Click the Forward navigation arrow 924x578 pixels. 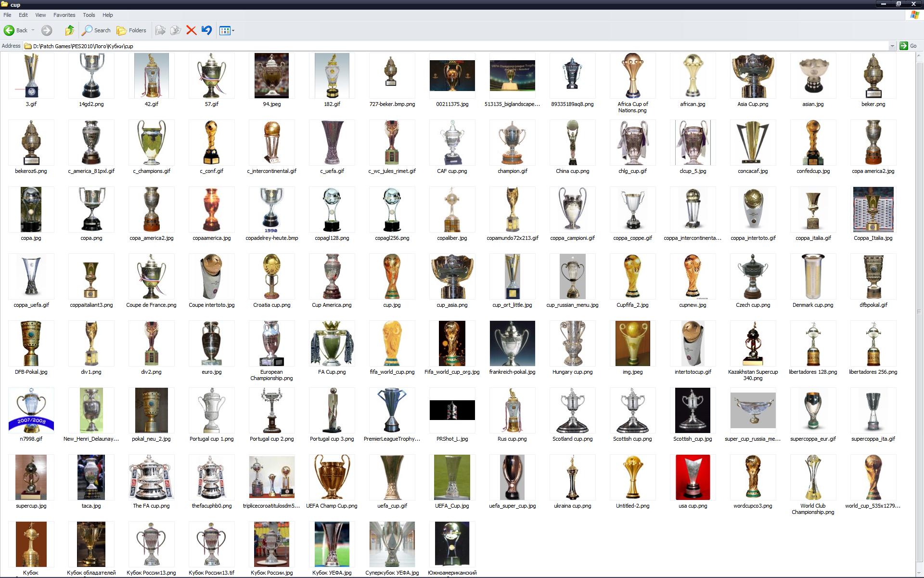(x=47, y=30)
